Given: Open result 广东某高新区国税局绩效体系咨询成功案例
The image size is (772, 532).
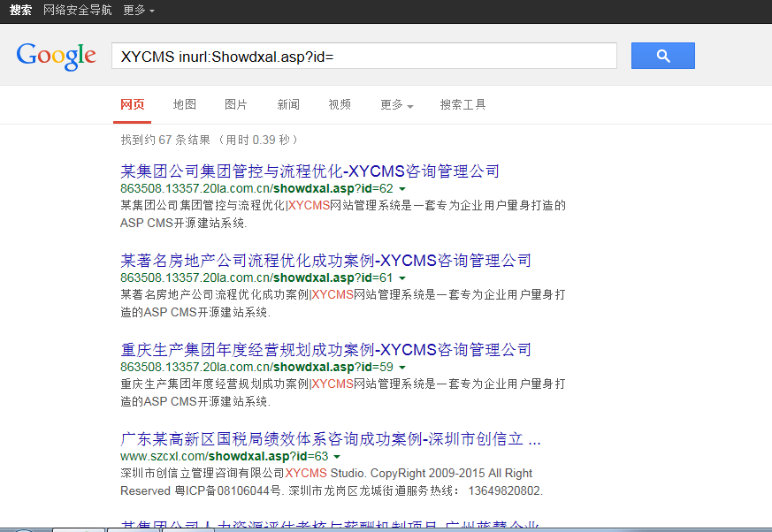Looking at the screenshot, I should (331, 438).
